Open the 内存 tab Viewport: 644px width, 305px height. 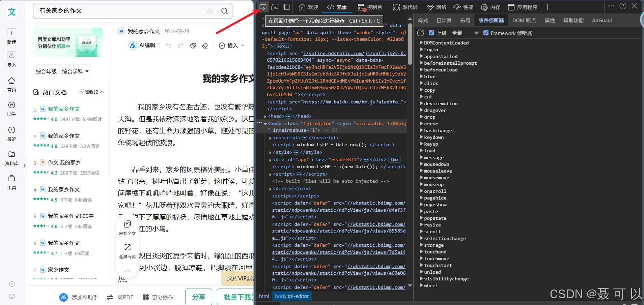coord(491,7)
